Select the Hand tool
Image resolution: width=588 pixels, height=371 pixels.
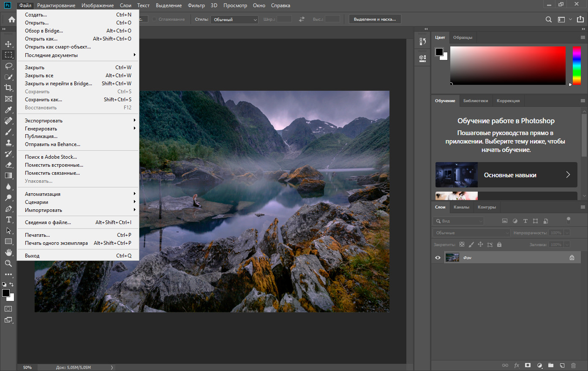click(x=8, y=252)
